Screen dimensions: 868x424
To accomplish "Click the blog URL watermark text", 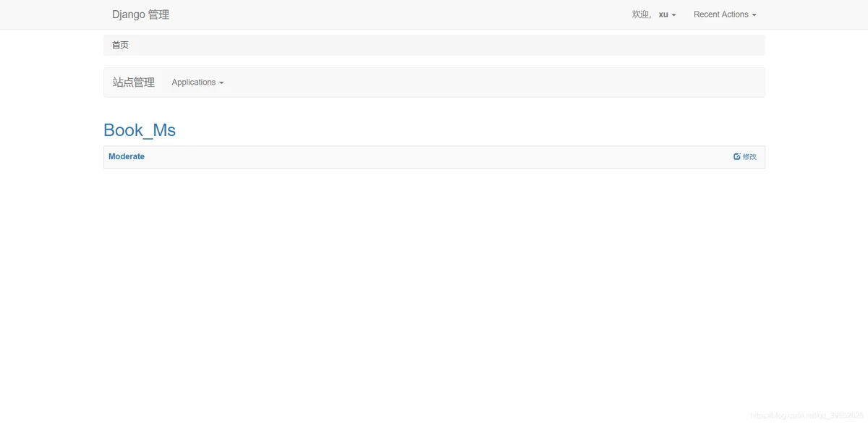I will 807,416.
